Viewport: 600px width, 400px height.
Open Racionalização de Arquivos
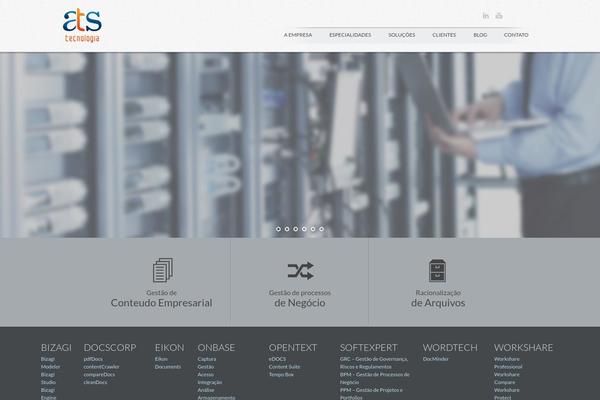(438, 299)
